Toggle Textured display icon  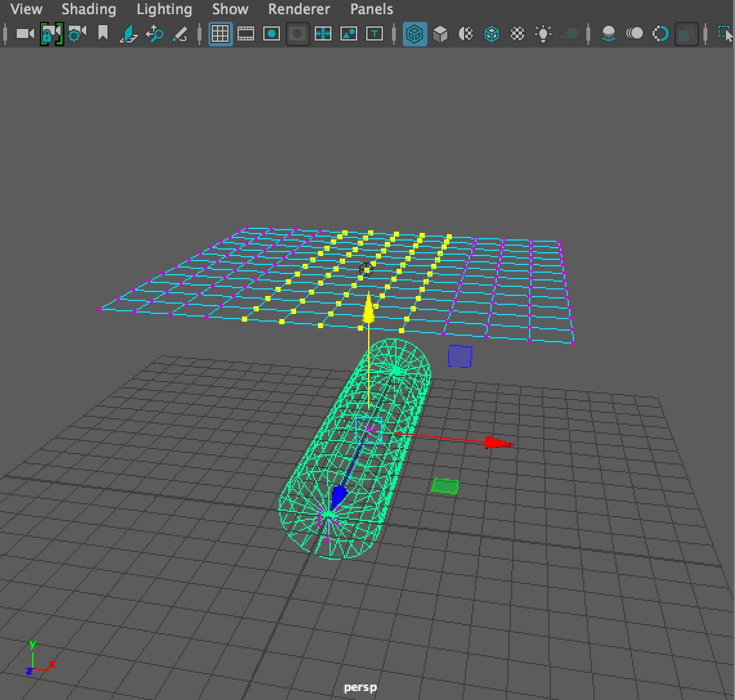coord(517,33)
